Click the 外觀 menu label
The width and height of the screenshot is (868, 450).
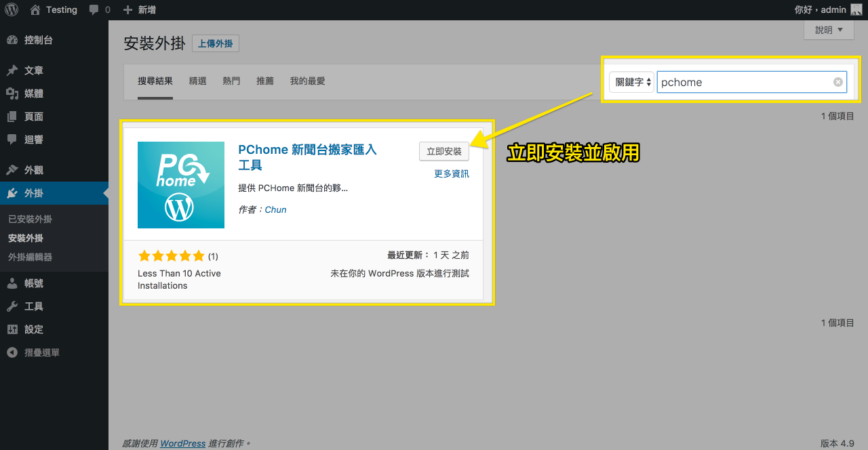pos(34,170)
